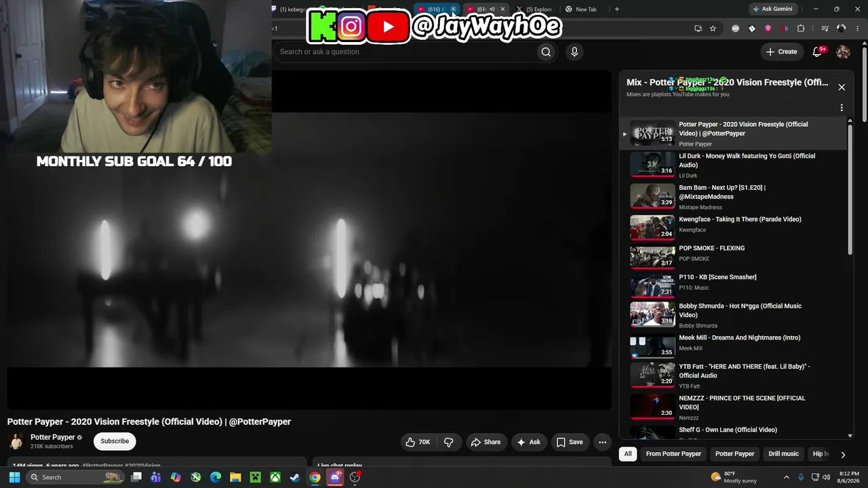Open the Windows Start menu
Screen dimensions: 868x488
point(14,477)
